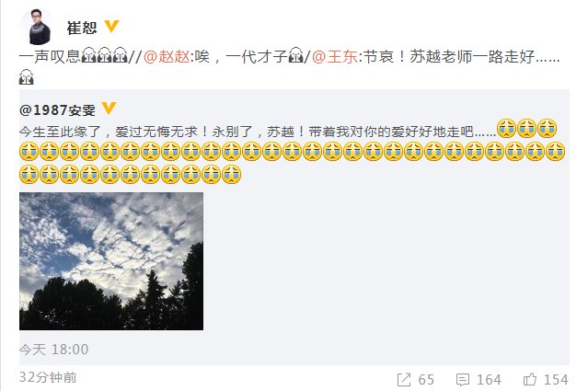588x391 pixels.
Task: Click the 崔恕 username
Action: pos(82,28)
